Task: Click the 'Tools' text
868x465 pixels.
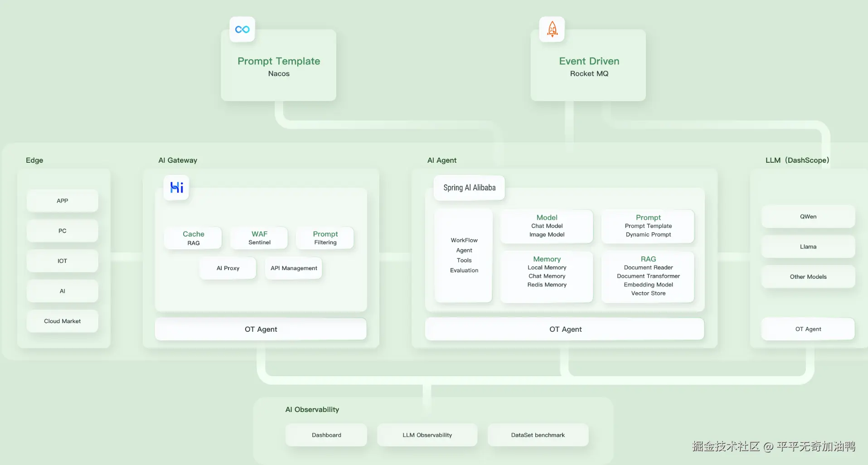Action: pos(464,261)
